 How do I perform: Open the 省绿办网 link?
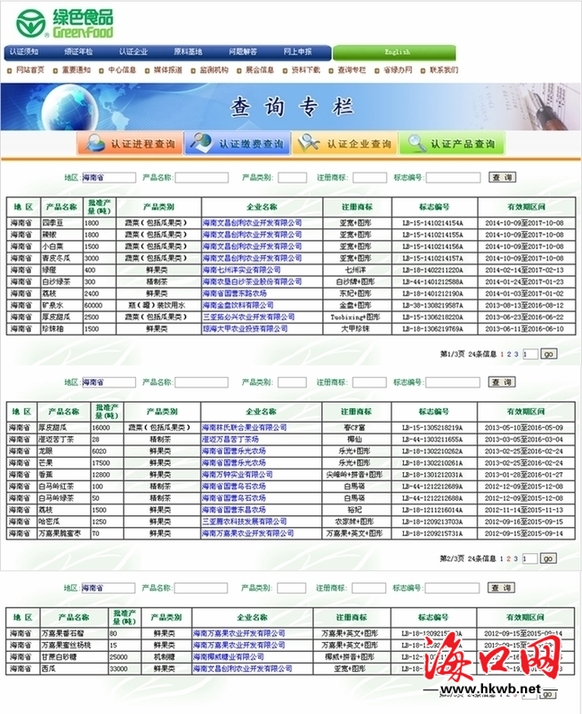pyautogui.click(x=398, y=70)
